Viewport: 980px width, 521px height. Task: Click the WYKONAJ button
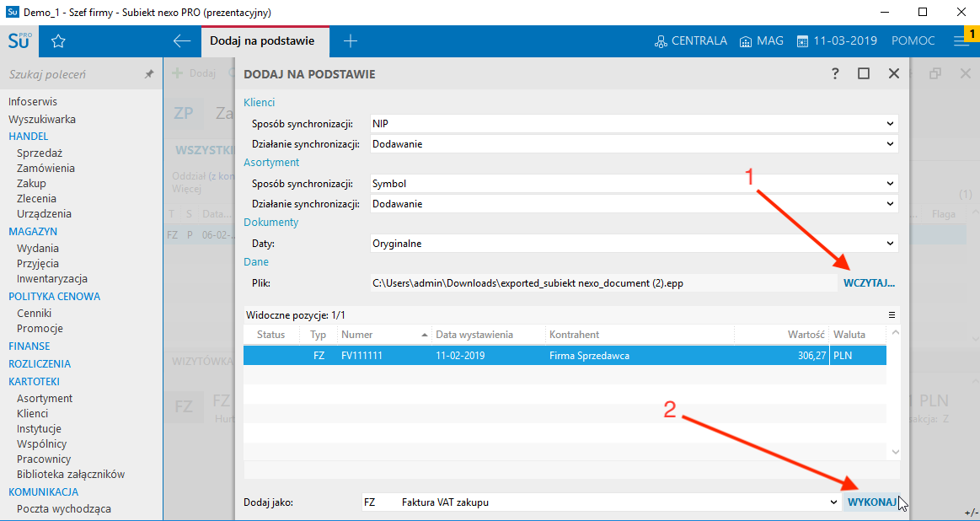point(871,502)
